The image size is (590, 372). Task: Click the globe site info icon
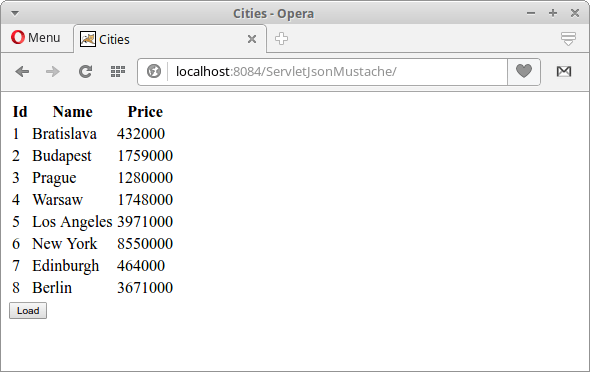point(154,71)
